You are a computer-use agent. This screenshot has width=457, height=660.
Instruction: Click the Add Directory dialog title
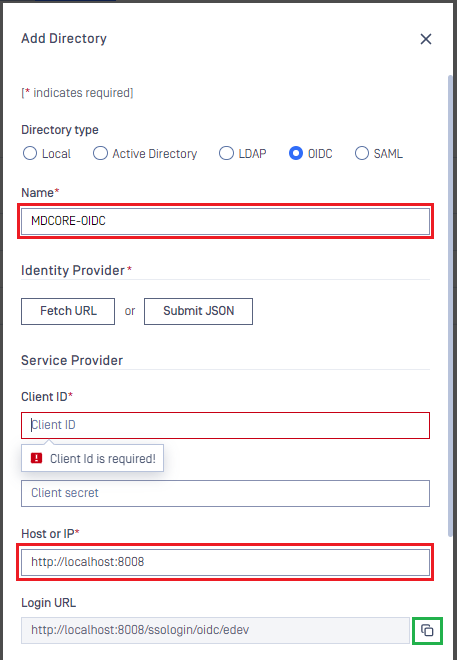[64, 38]
